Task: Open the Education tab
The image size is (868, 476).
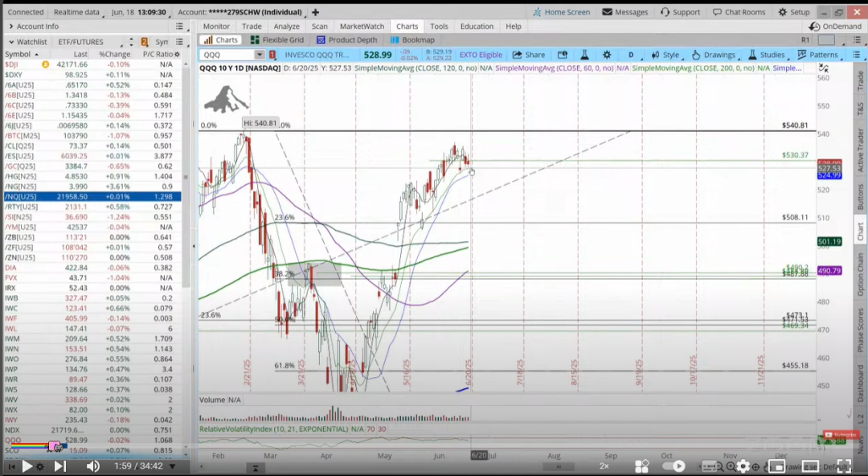Action: point(477,26)
